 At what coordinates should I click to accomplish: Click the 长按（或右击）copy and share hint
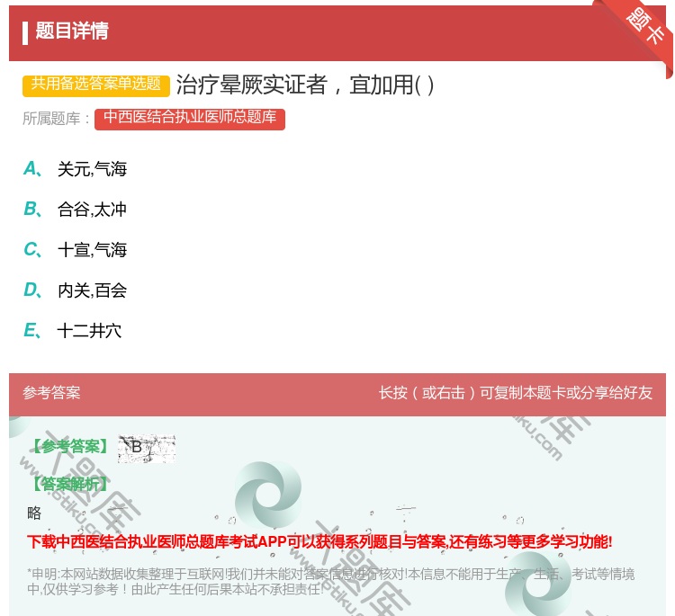pos(515,393)
